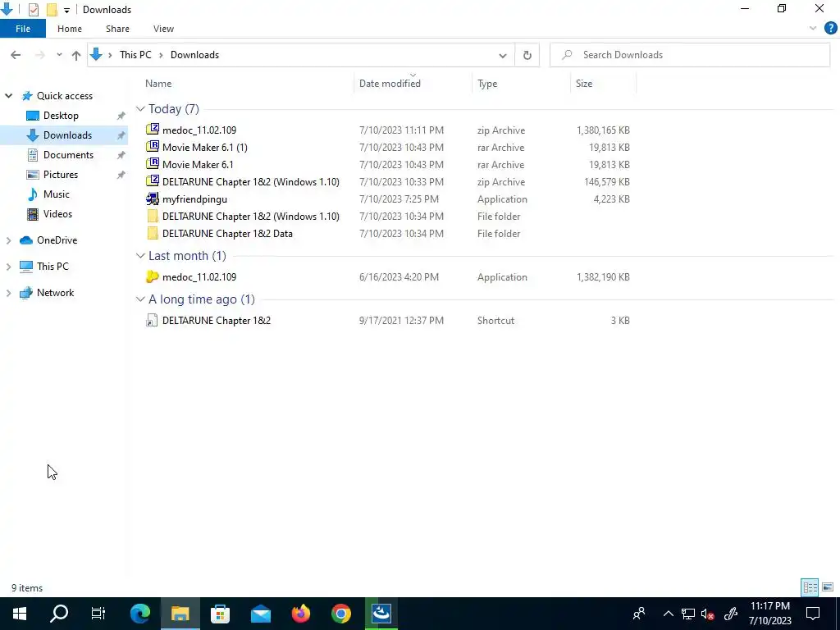Screen dimensions: 840x630
Task: Sort files by Size column
Action: pos(584,84)
